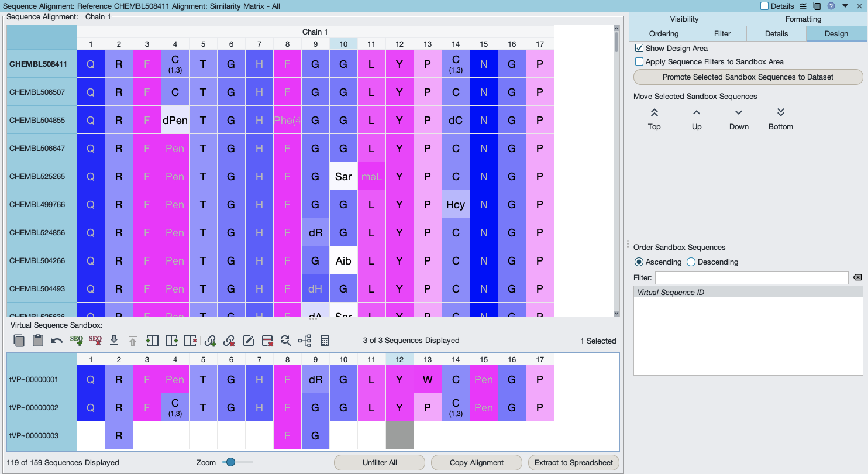Clear the sandbox filter text

pyautogui.click(x=857, y=277)
